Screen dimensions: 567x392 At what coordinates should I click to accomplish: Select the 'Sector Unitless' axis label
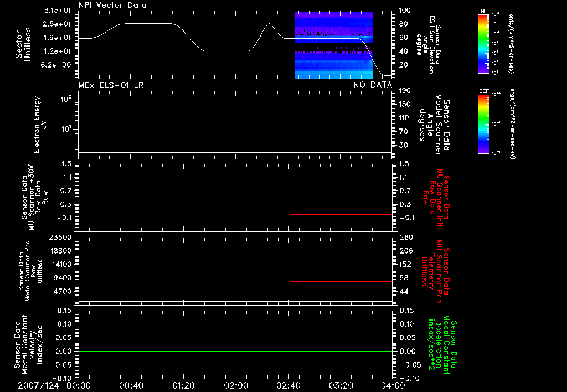pos(23,44)
